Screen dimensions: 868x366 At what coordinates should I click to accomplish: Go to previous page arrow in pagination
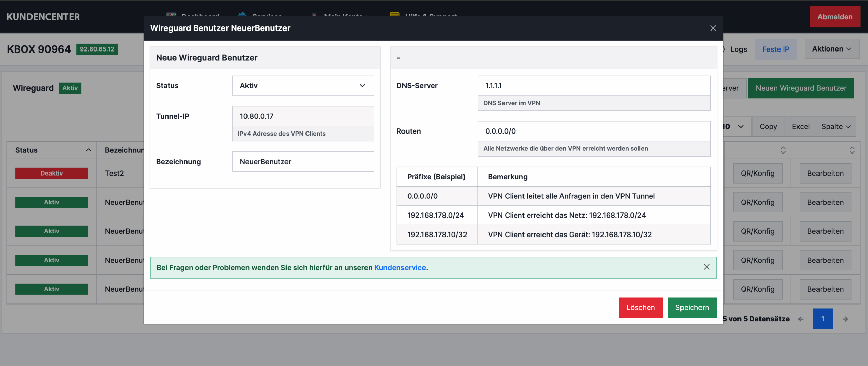coord(801,319)
